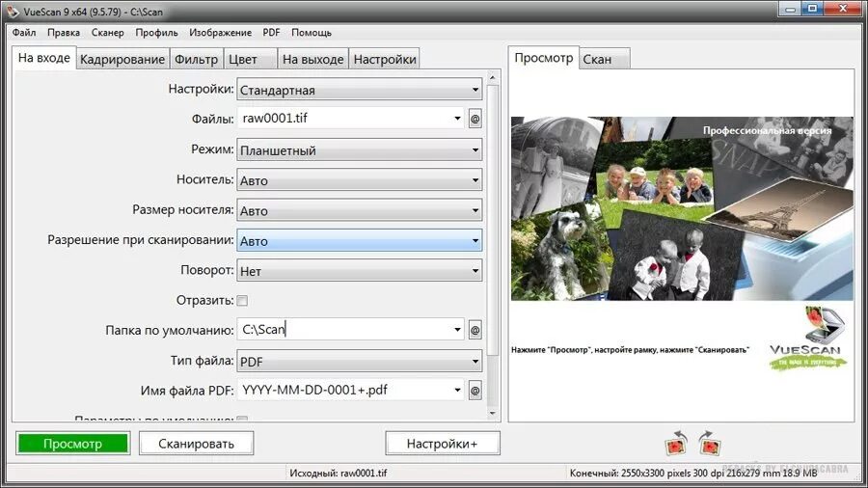Rotate the image left with the rotate icon

[676, 444]
